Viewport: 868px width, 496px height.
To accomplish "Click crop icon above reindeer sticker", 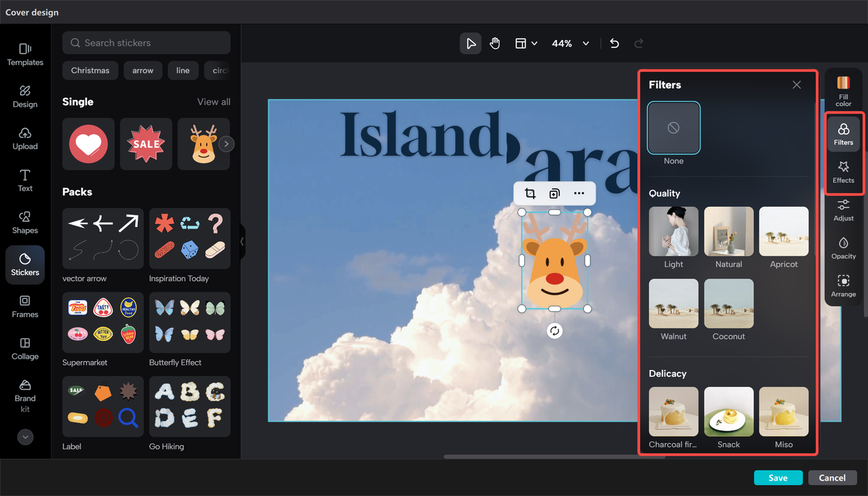I will (530, 194).
